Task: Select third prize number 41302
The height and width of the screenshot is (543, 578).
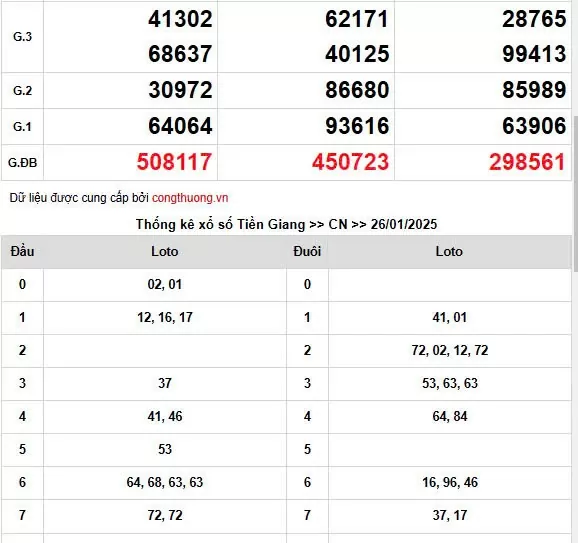Action: (180, 19)
